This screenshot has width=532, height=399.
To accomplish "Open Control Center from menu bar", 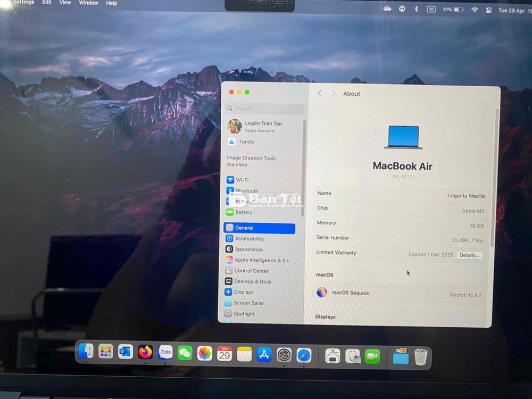I will [x=488, y=10].
